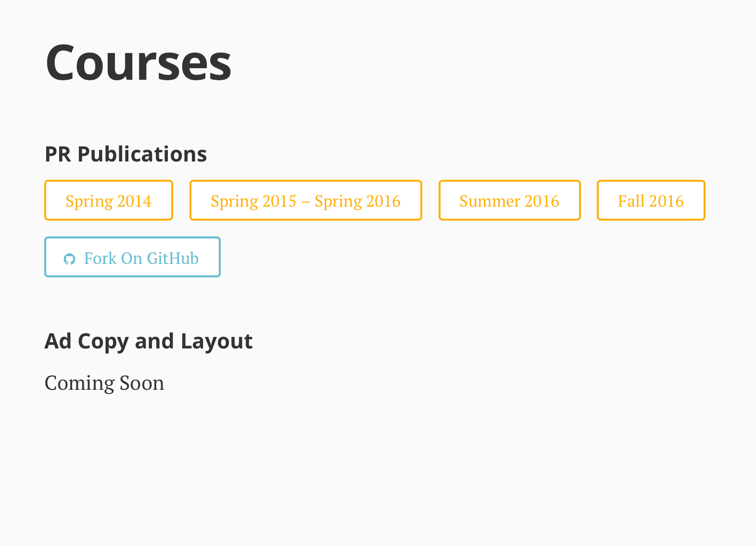Visit the Summer 2016 PR Publications link
This screenshot has width=756, height=546.
(509, 200)
